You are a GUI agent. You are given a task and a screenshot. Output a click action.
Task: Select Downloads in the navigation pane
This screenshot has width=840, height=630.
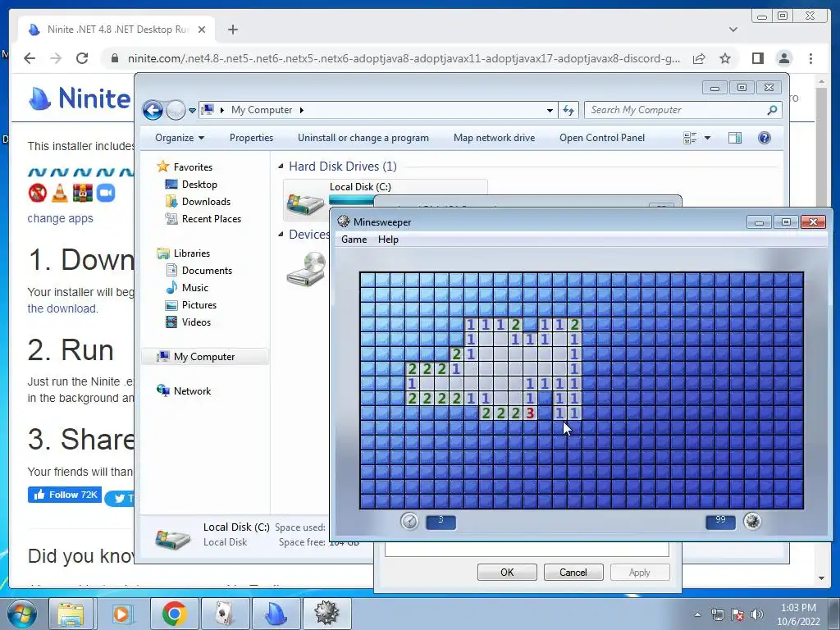[x=206, y=202]
